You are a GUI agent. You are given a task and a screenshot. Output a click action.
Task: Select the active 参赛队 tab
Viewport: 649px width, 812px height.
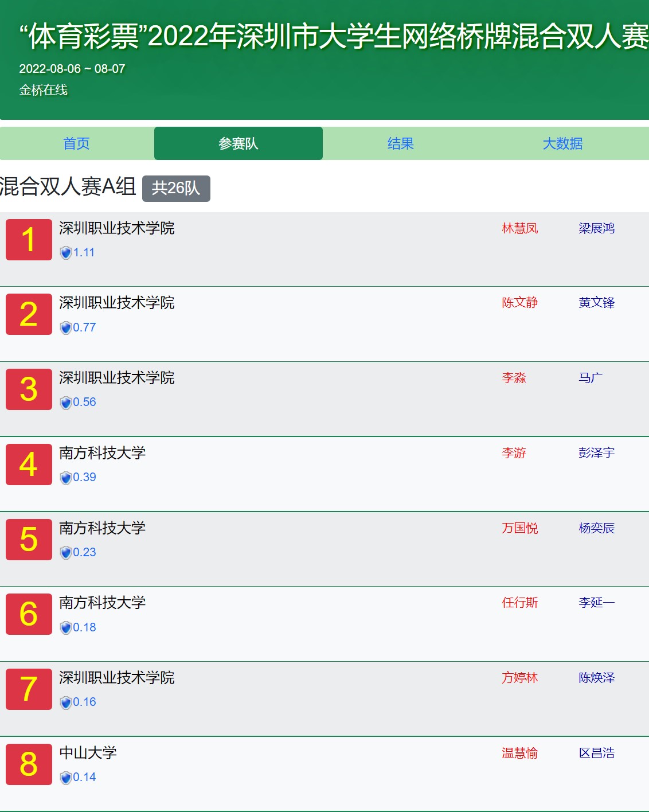(238, 143)
